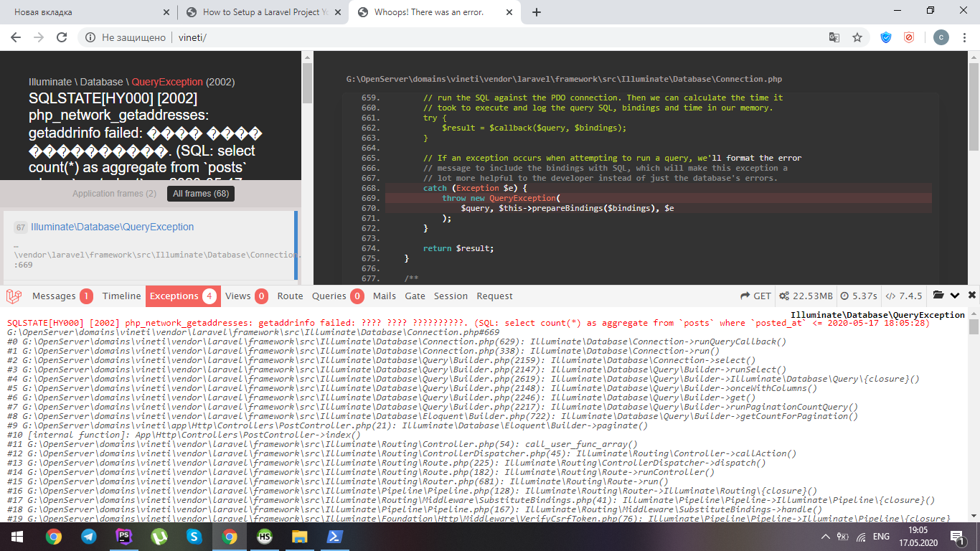This screenshot has width=980, height=551.
Task: Open the Gate tab
Action: point(415,296)
